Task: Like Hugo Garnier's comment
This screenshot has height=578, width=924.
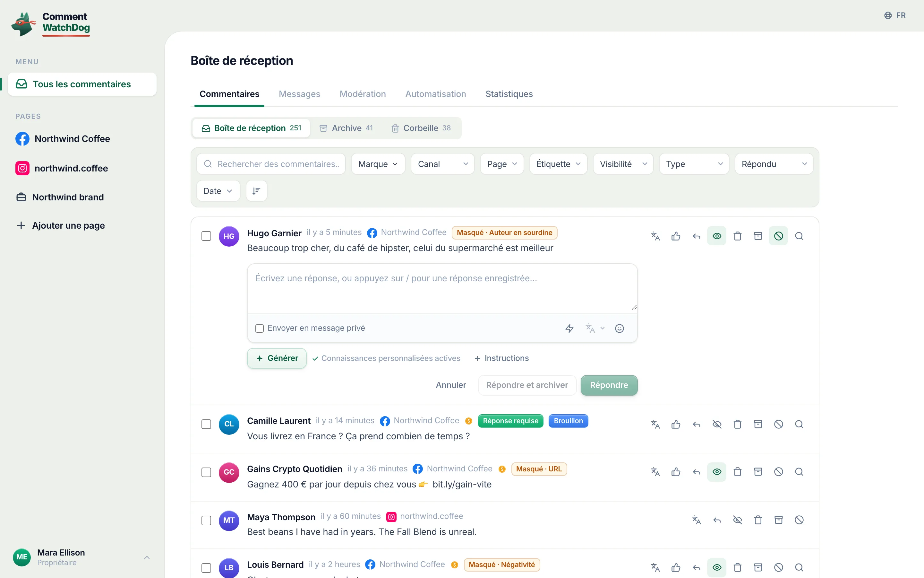Action: (x=676, y=236)
